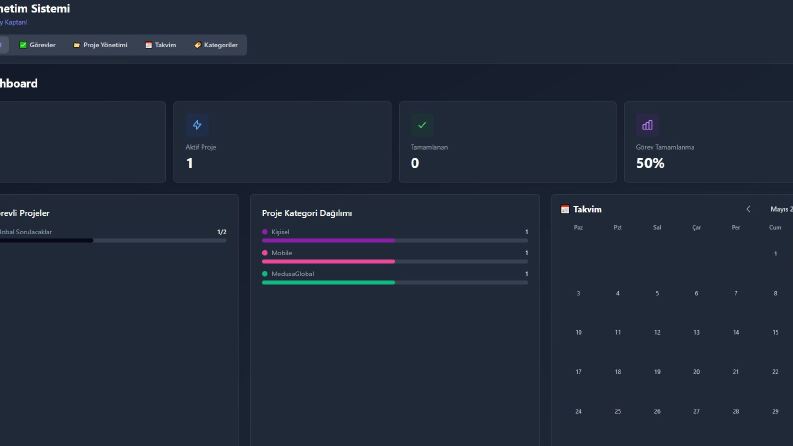Click the lightning icon on Aktif Proje card
This screenshot has height=446, width=793.
pyautogui.click(x=197, y=125)
